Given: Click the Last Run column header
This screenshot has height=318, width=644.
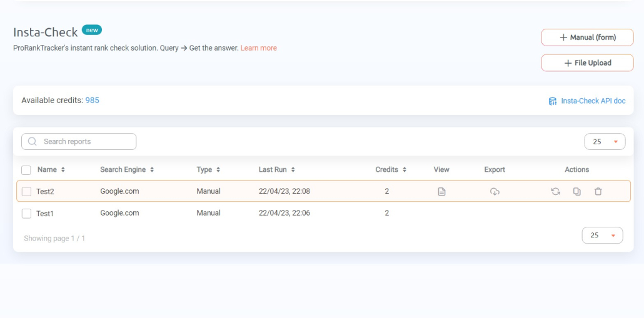Looking at the screenshot, I should 273,169.
